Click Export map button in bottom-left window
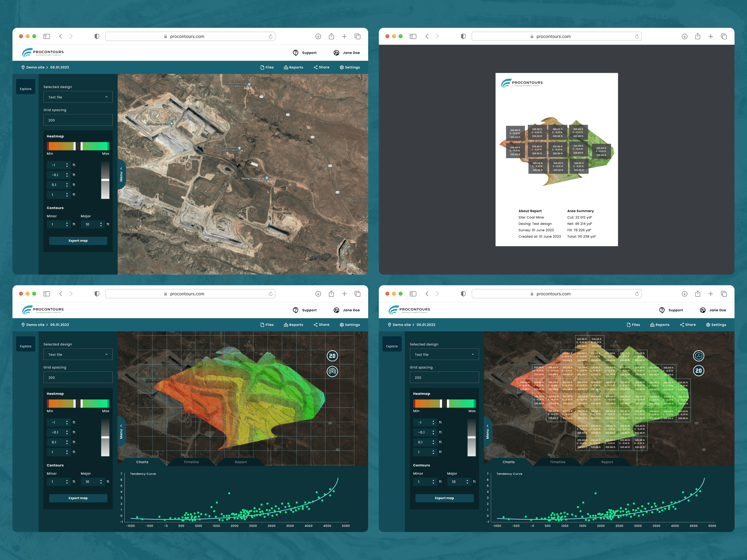The height and width of the screenshot is (560, 747). [x=78, y=498]
